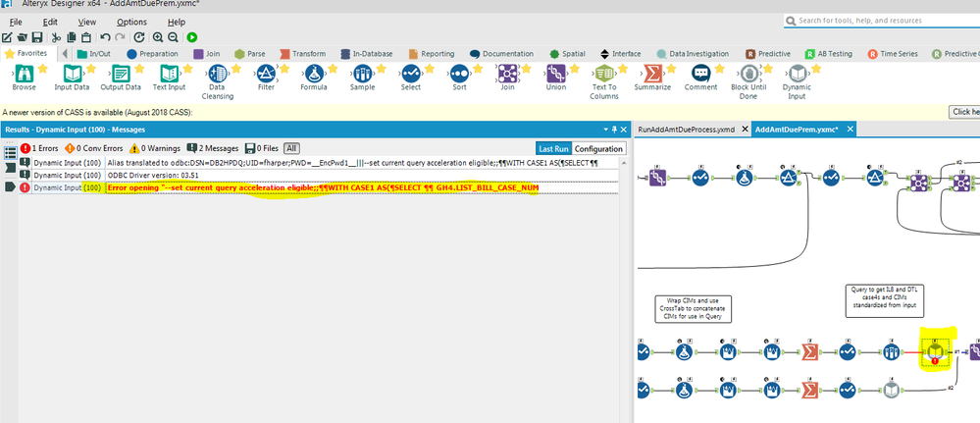The image size is (980, 423).
Task: Toggle favorite star next to Input Data
Action: (90, 69)
